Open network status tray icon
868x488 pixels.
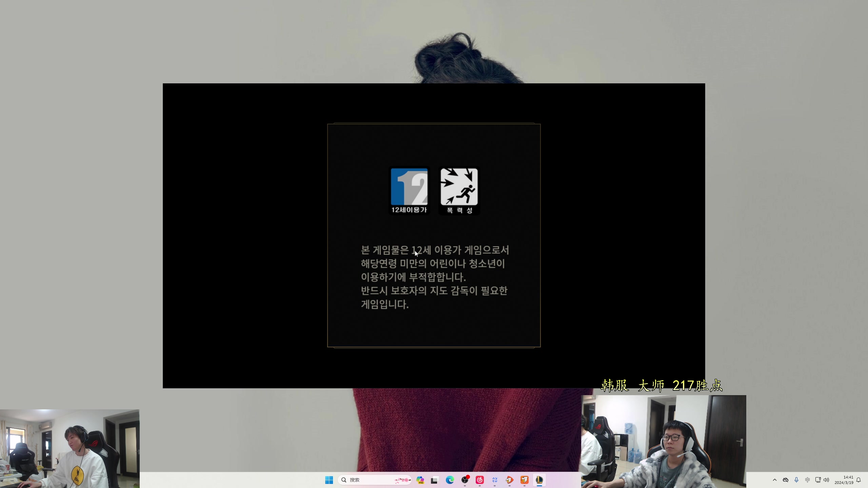818,480
